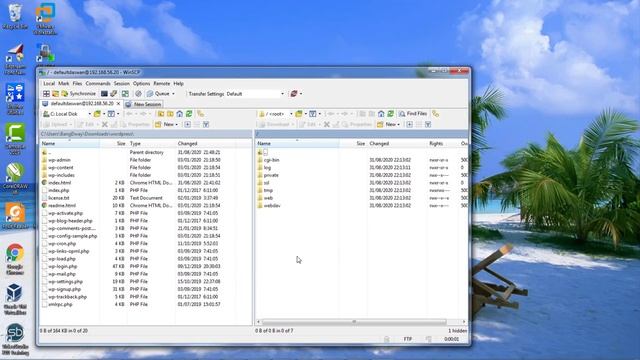The height and width of the screenshot is (360, 640).
Task: Go to local root directory icon
Action: click(x=170, y=114)
